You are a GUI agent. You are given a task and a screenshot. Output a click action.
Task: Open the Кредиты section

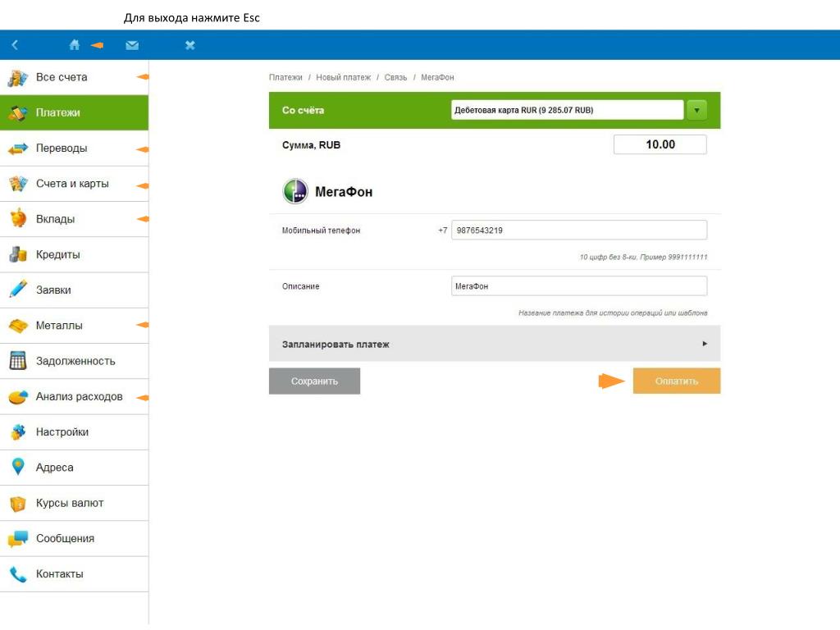[75, 254]
